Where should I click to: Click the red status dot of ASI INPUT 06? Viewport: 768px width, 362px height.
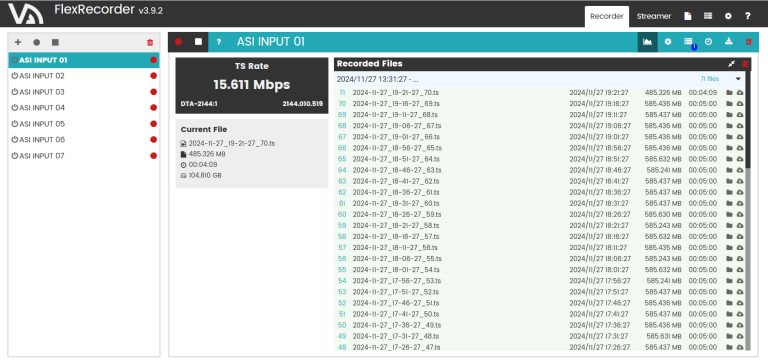(x=153, y=140)
